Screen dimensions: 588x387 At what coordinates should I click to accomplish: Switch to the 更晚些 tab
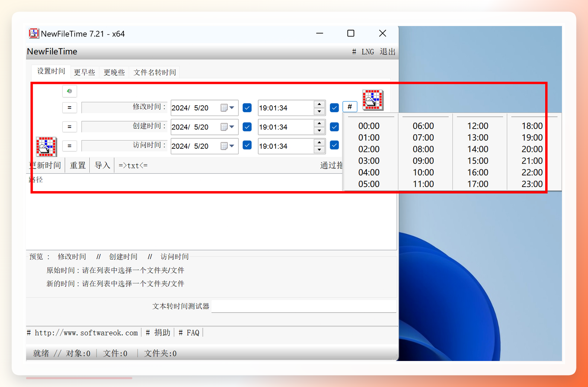click(114, 72)
